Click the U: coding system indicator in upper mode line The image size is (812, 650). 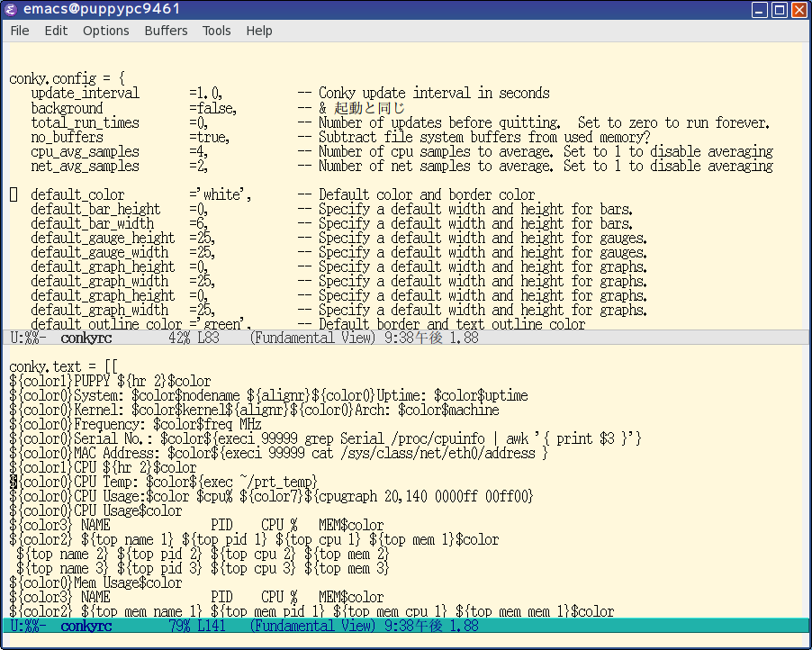(x=17, y=339)
